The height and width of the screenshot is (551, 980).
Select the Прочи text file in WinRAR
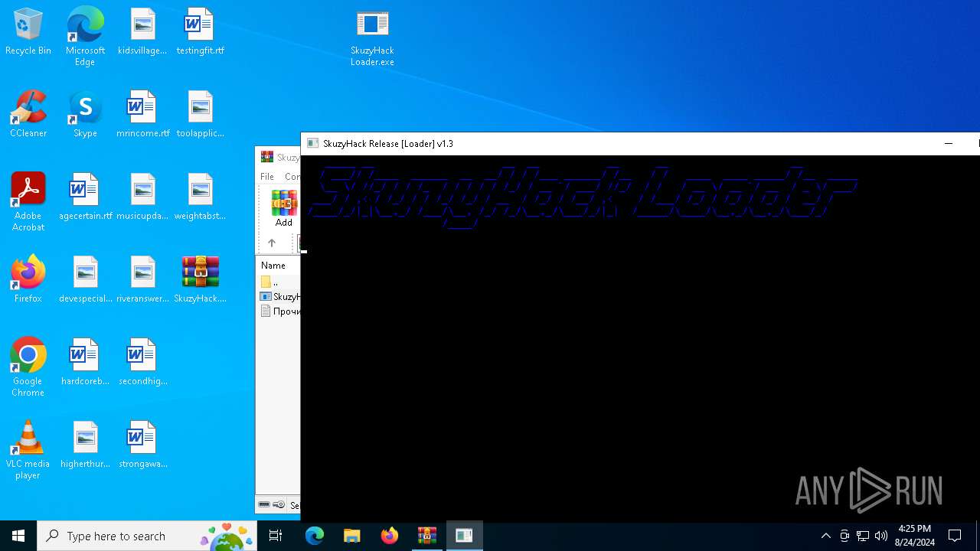(279, 311)
